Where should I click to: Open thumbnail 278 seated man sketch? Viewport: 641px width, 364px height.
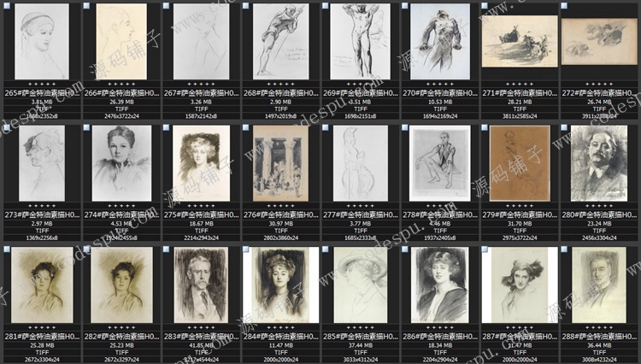click(x=440, y=163)
